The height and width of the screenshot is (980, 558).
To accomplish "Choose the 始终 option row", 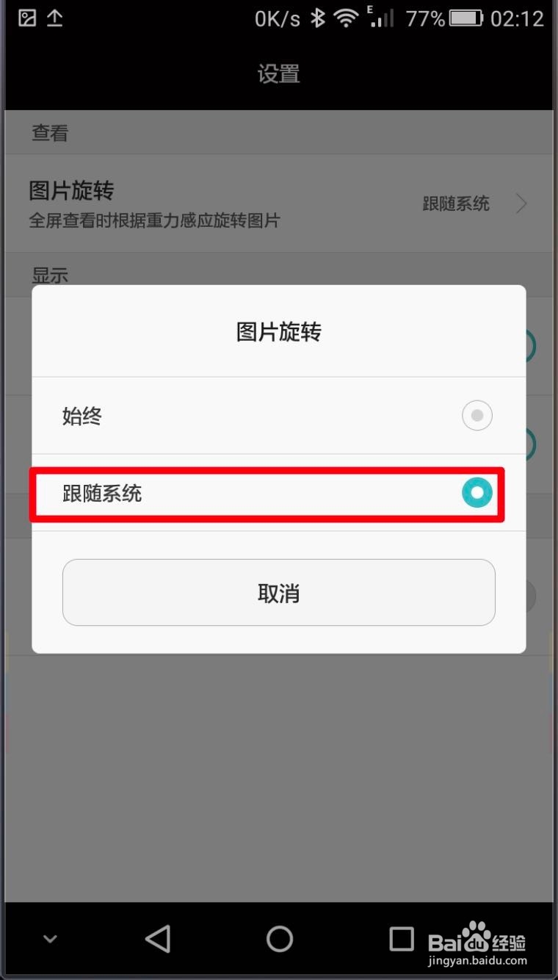I will coord(279,416).
